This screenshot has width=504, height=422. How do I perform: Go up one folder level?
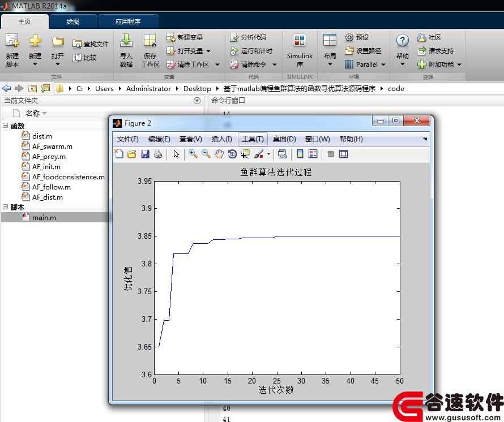click(32, 88)
